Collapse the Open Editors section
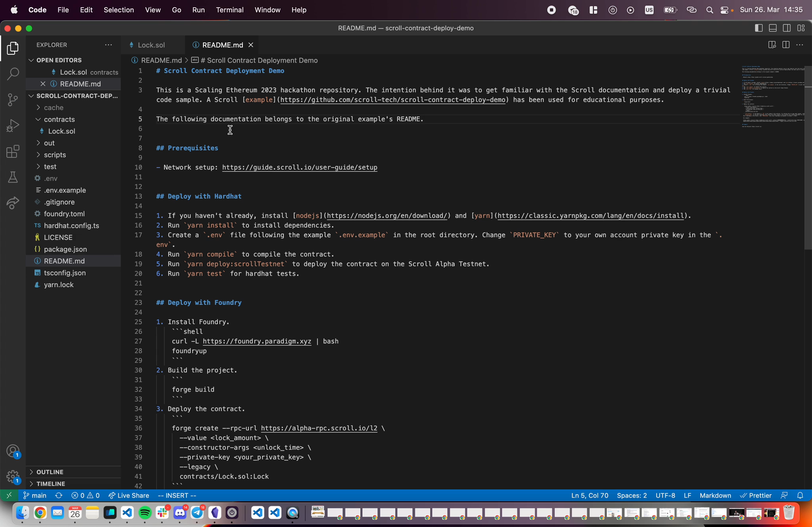 coord(74,60)
